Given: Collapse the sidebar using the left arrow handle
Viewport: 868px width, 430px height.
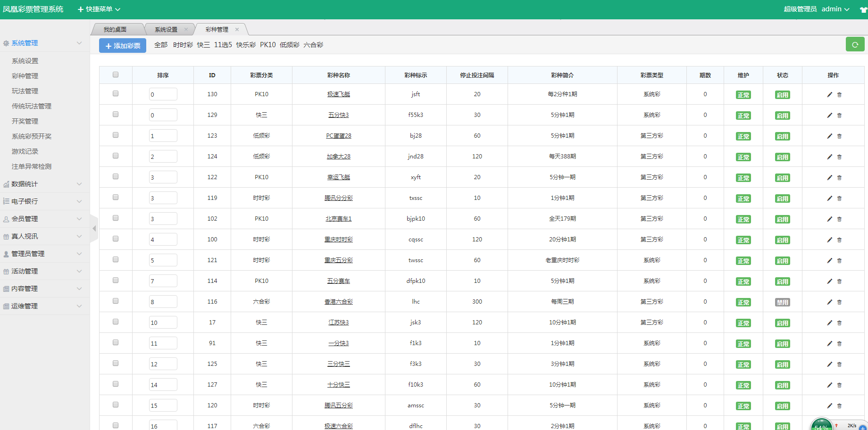Looking at the screenshot, I should pyautogui.click(x=94, y=229).
